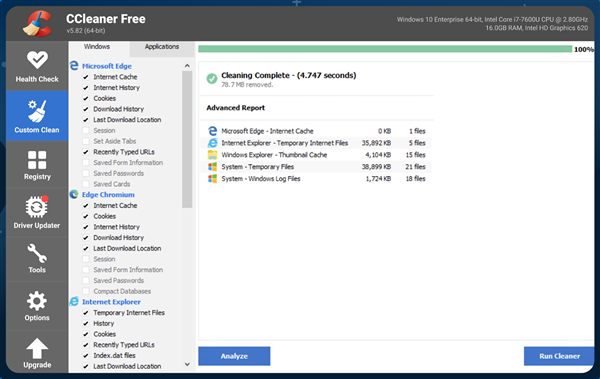Click the 35,892 KB size value
The image size is (600, 379).
[x=376, y=143]
